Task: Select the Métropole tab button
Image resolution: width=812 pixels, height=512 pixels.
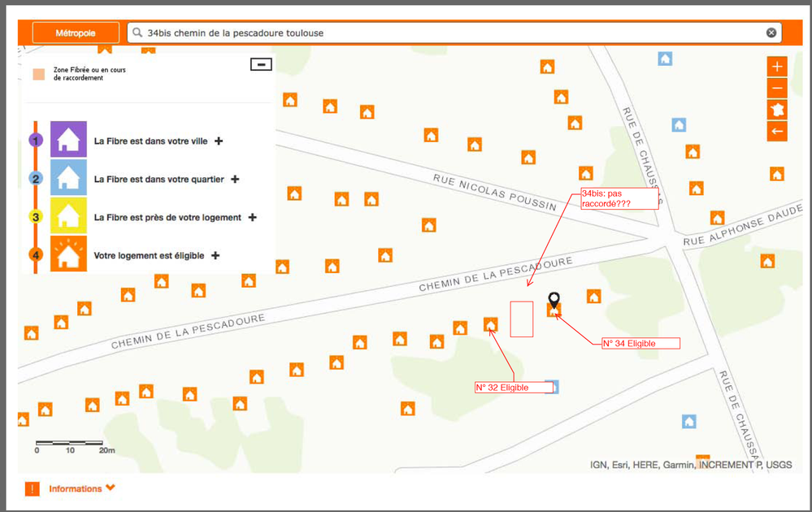Action: coord(75,33)
